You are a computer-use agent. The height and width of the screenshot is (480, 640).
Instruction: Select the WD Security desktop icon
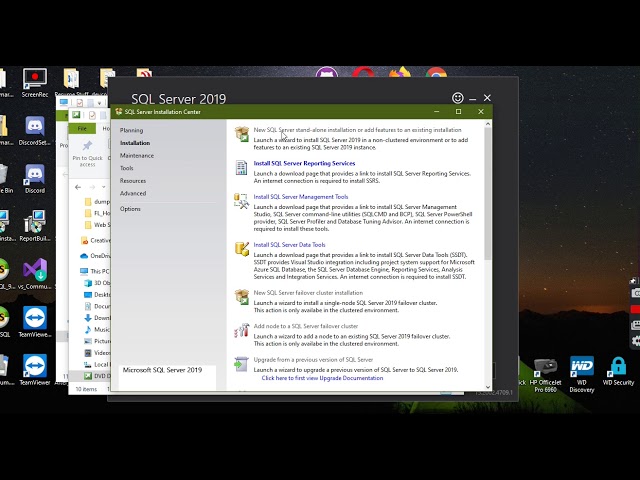(618, 371)
